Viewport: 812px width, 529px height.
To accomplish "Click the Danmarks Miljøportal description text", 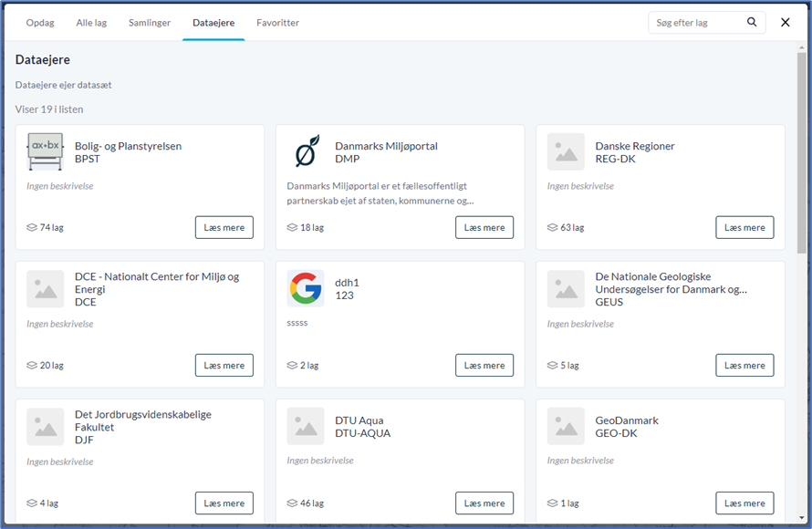I will click(380, 193).
